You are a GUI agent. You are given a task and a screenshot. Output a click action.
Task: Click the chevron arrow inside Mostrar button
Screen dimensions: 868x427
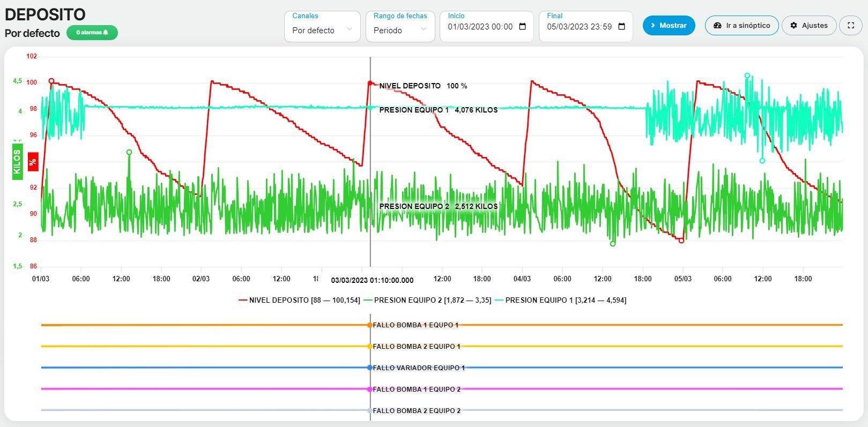[653, 25]
